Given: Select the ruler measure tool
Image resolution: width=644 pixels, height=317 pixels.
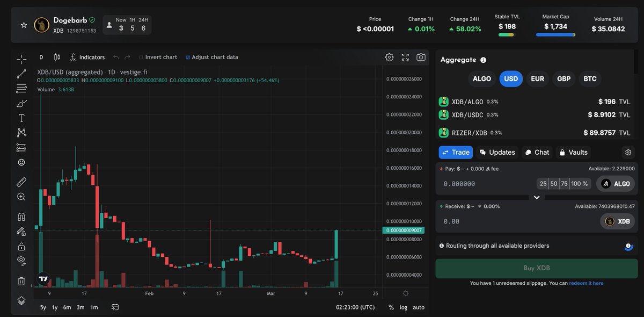Looking at the screenshot, I should pyautogui.click(x=21, y=182).
